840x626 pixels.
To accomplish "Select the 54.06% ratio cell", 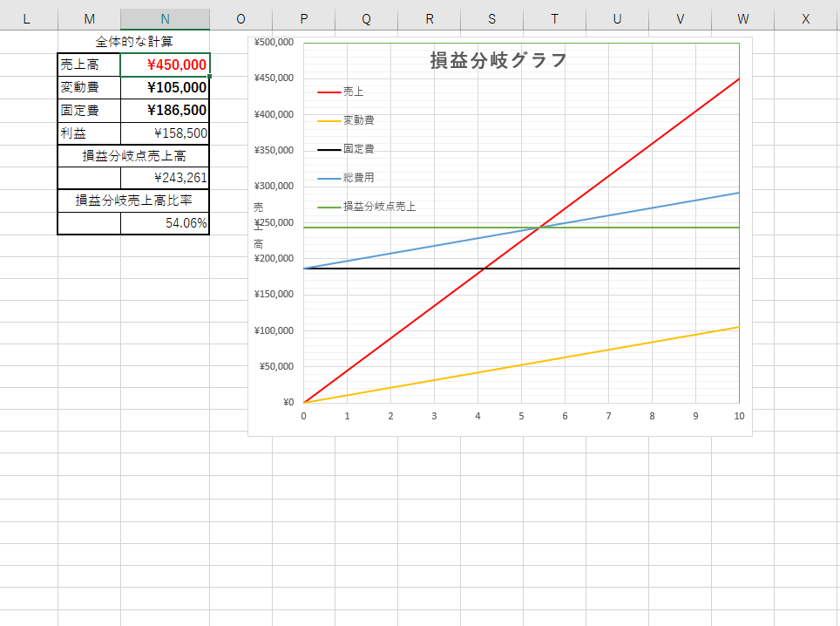I will [x=165, y=223].
